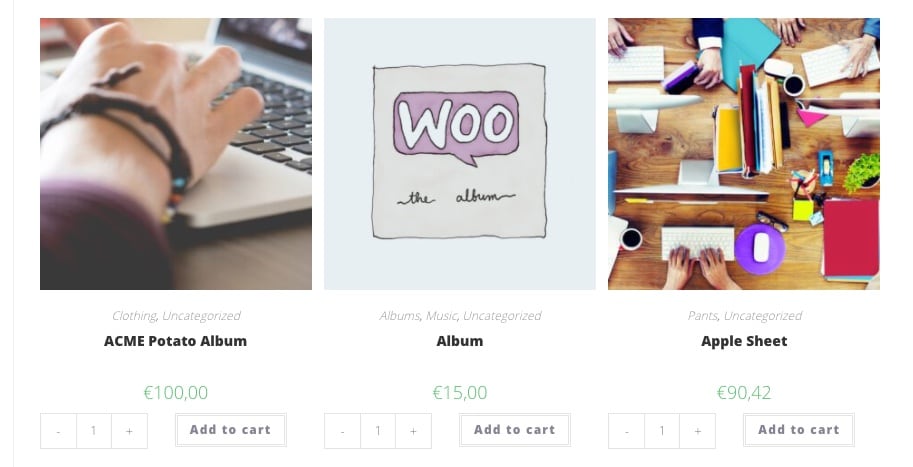Click the laptop hand product image
The height and width of the screenshot is (467, 913).
pyautogui.click(x=176, y=154)
